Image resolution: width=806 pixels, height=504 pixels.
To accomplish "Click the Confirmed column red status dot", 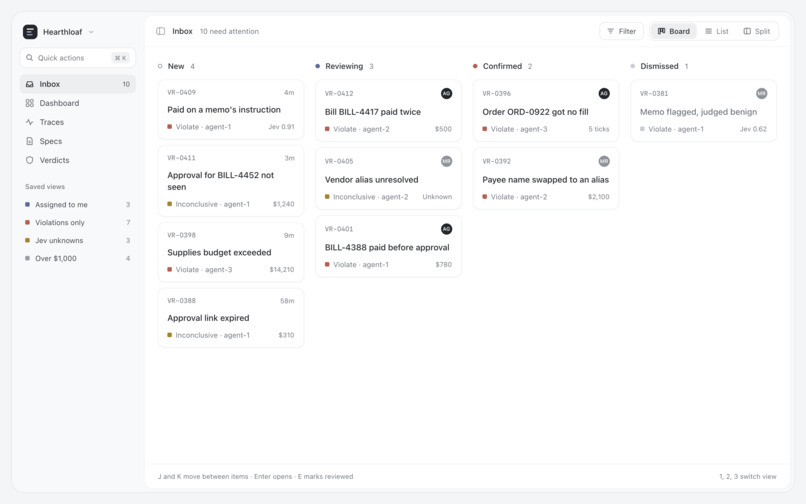I will [475, 66].
